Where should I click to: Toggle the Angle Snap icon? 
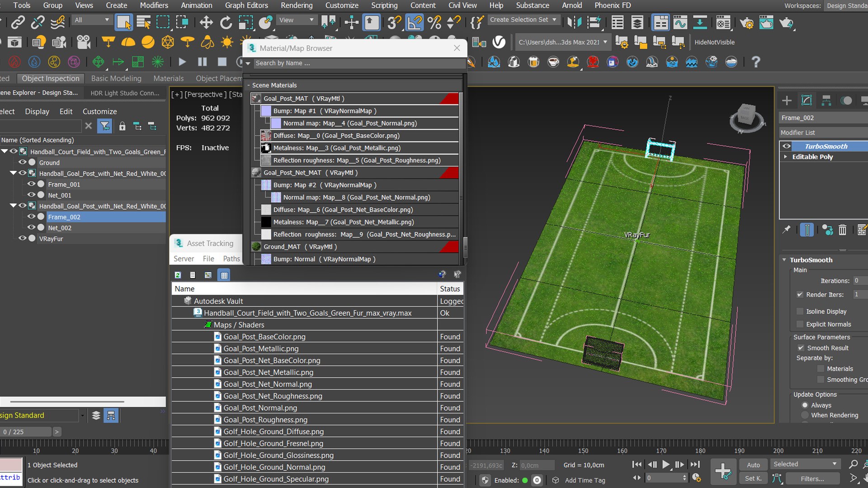(x=414, y=22)
